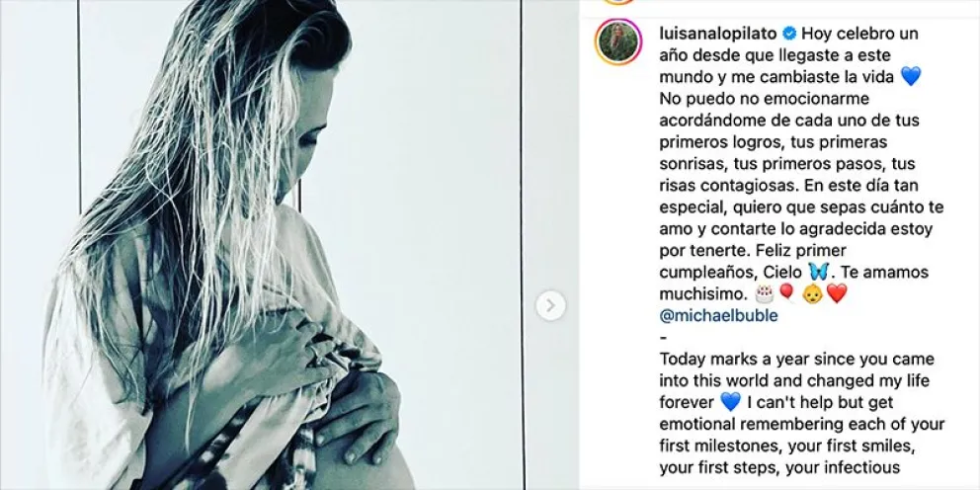Click the partially visible avatar above luisanalopilato
The image size is (980, 490).
tap(618, 2)
